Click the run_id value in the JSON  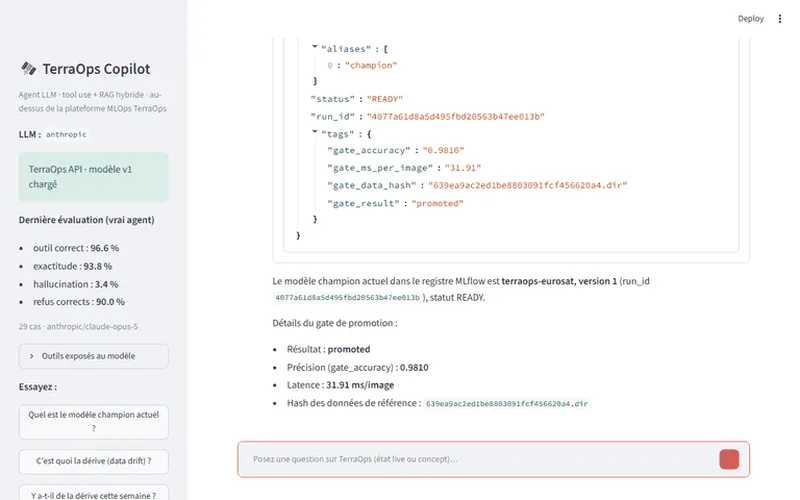456,116
